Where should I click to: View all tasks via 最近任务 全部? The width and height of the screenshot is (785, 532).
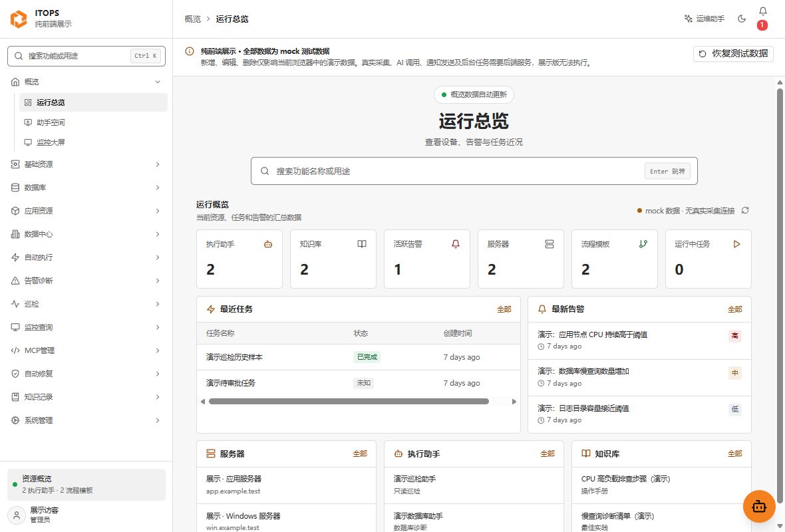504,309
